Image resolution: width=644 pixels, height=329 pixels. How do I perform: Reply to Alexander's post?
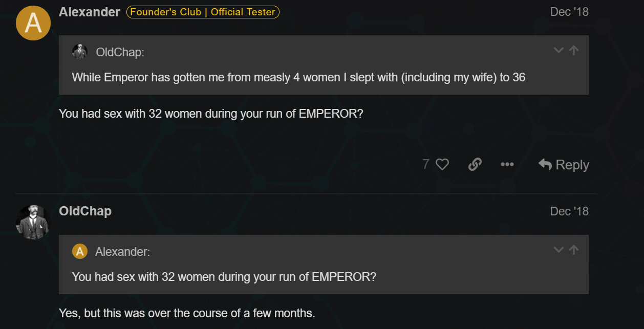(x=564, y=164)
